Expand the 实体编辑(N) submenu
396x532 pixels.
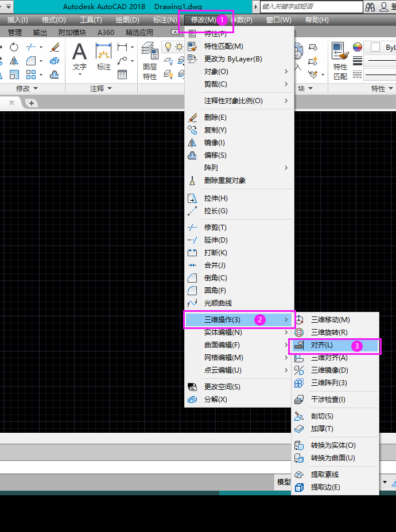coord(239,332)
